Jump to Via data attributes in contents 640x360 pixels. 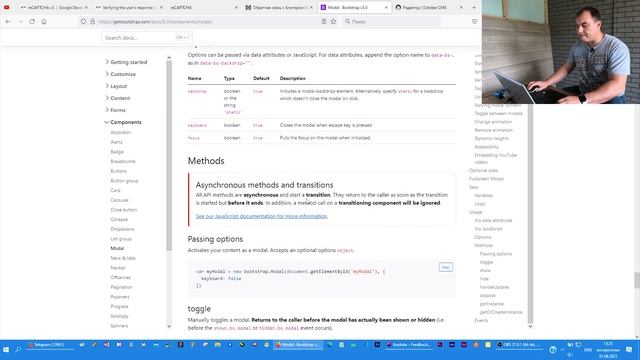(493, 220)
